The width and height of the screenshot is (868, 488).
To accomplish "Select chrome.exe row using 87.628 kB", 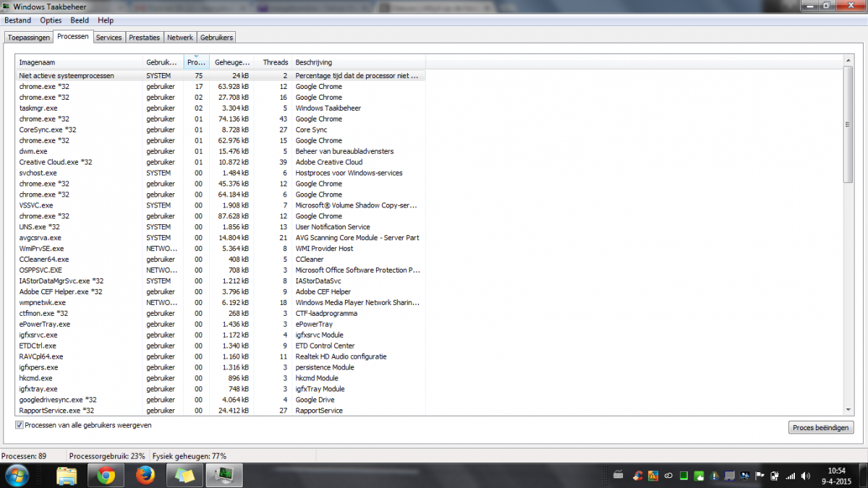I will [x=220, y=216].
